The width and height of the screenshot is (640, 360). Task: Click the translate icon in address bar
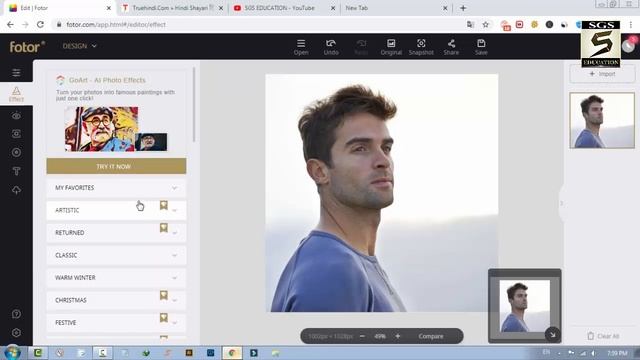[x=470, y=24]
